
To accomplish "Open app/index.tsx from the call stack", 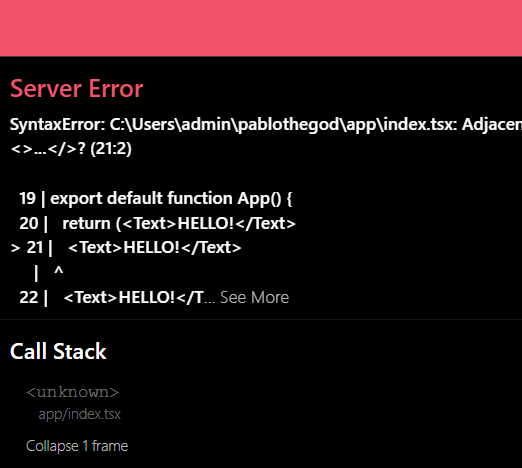I will pyautogui.click(x=79, y=414).
